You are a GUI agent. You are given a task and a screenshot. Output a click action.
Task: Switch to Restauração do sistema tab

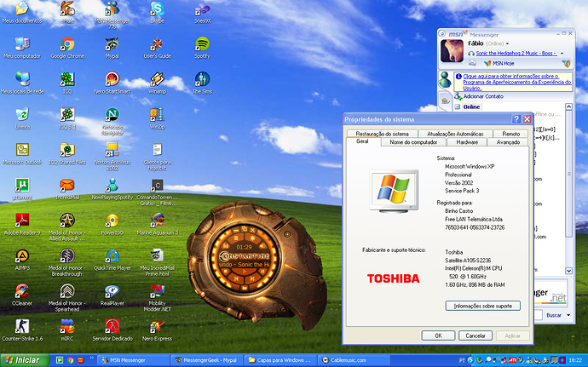[382, 134]
